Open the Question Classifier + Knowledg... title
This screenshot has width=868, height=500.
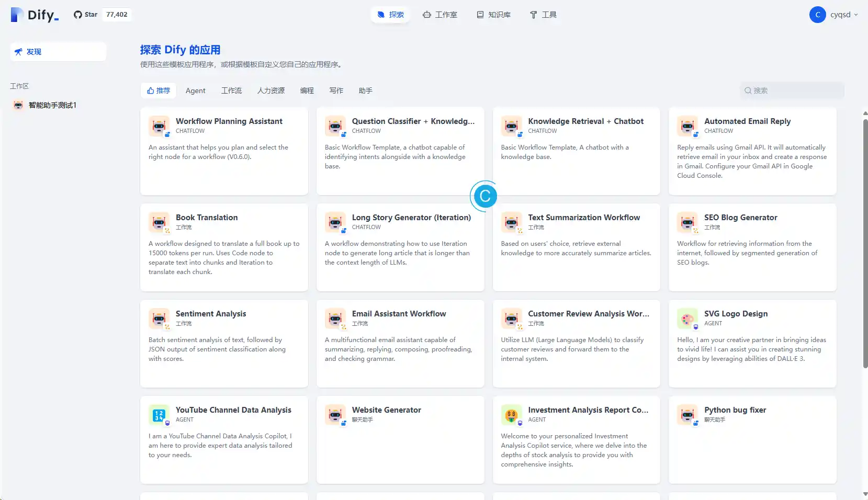point(413,121)
